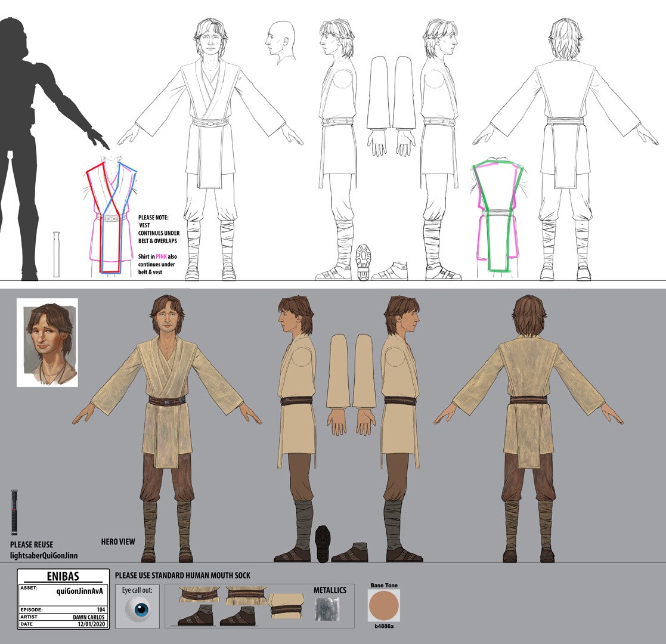Click the blue eye call out image
This screenshot has width=666, height=644.
138,609
